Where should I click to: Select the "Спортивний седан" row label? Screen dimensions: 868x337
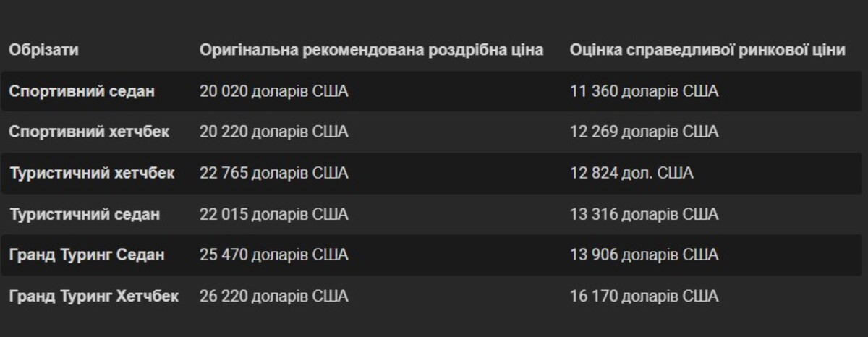(x=82, y=91)
